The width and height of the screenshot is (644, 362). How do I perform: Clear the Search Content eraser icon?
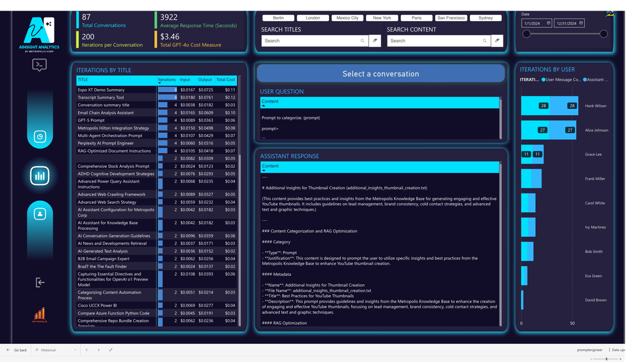(497, 41)
